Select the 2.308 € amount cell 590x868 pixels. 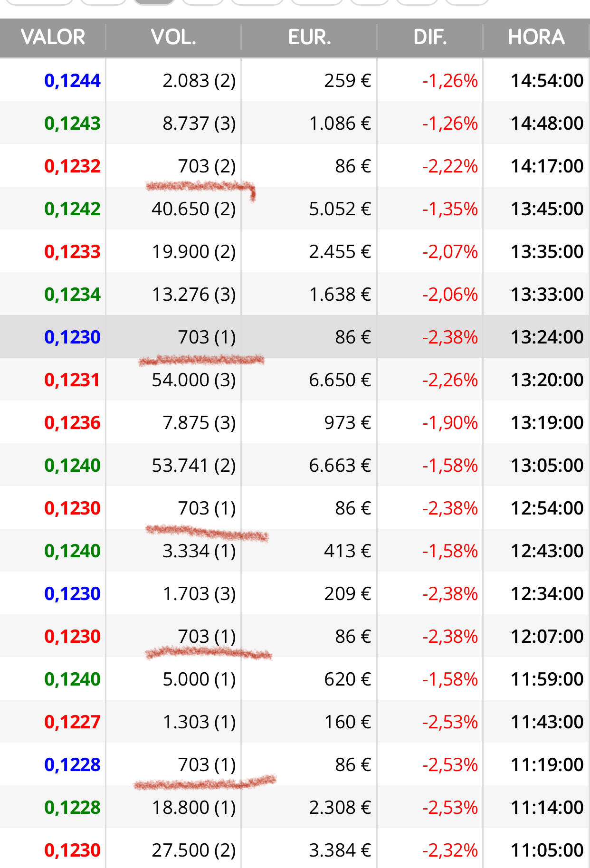(340, 808)
